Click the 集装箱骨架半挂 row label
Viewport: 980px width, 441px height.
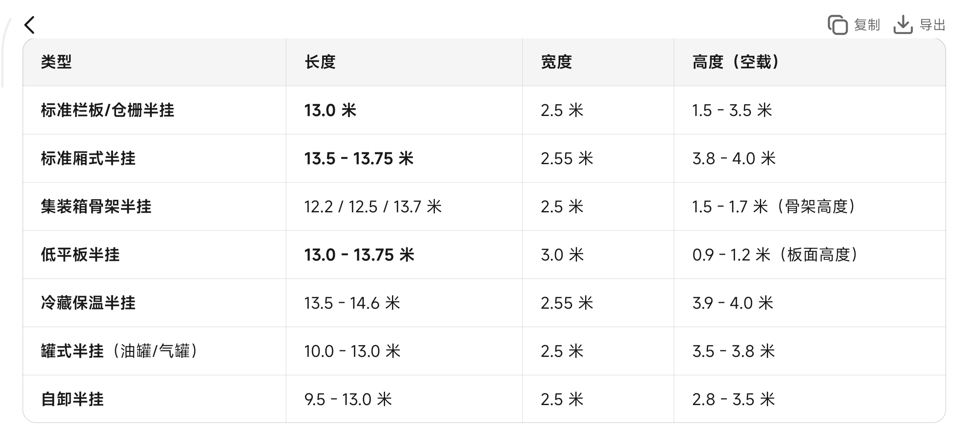click(x=96, y=207)
